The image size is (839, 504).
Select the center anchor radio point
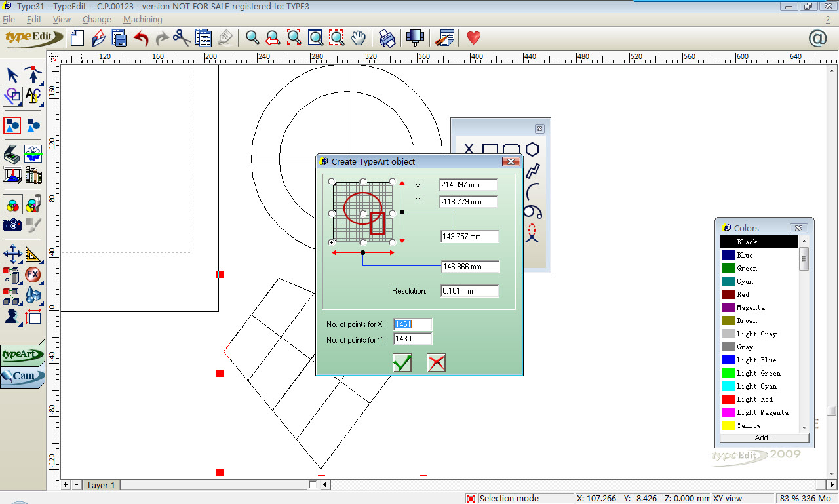point(363,214)
